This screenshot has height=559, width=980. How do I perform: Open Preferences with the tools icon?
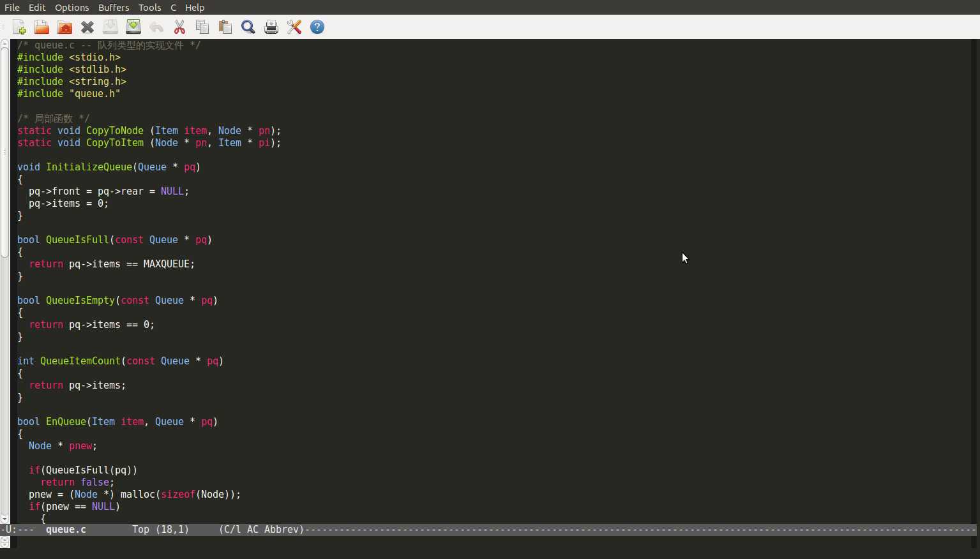click(x=294, y=27)
